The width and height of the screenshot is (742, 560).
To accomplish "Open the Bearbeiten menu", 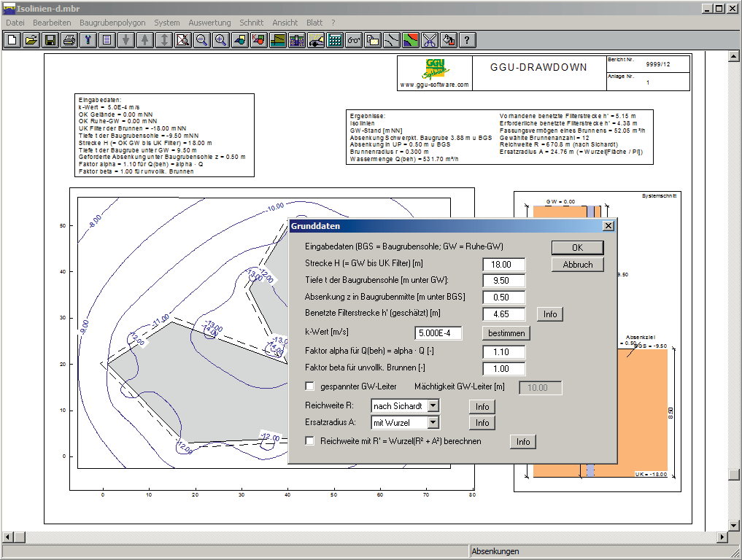I will coord(52,23).
